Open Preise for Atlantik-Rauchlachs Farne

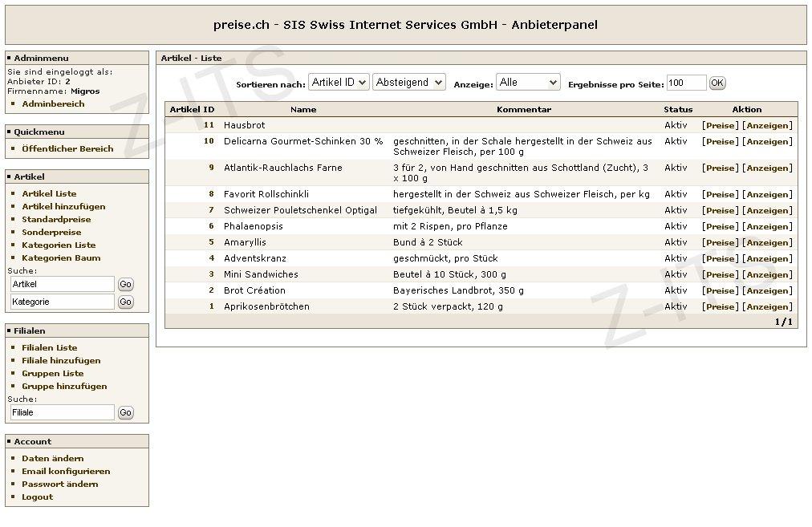click(721, 168)
